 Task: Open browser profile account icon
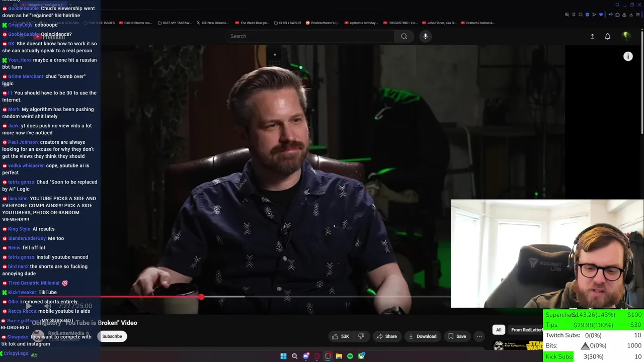(x=624, y=15)
